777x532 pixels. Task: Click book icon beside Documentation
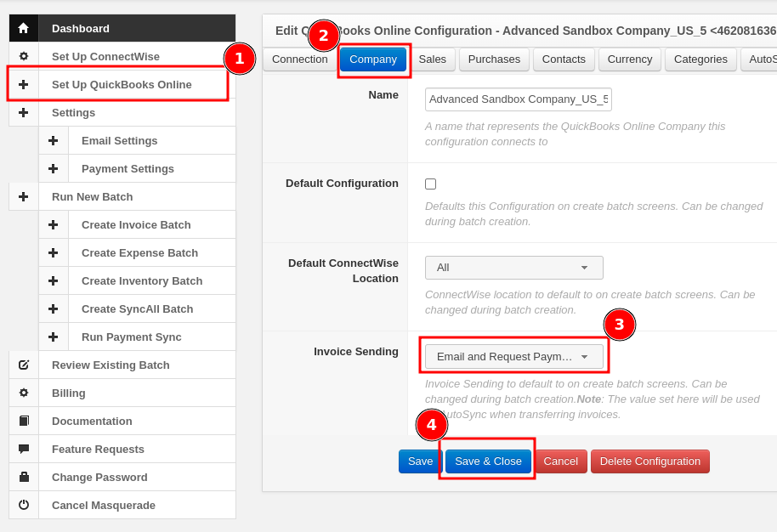(23, 421)
